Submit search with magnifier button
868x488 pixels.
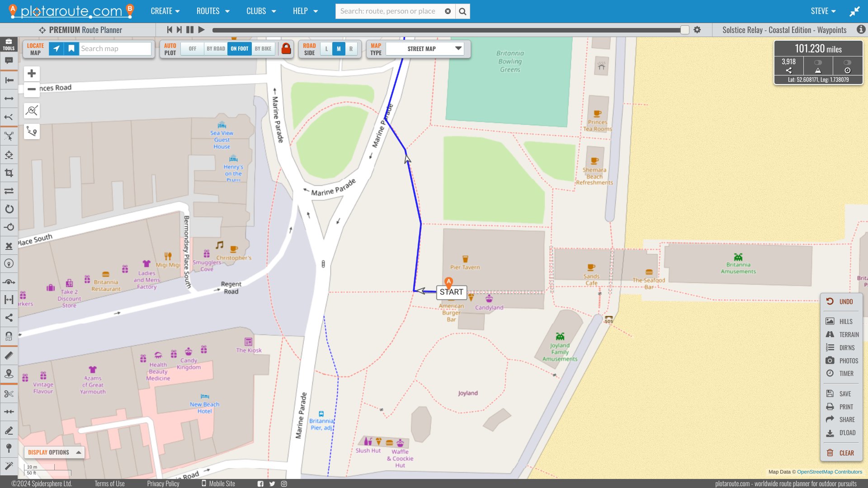(462, 11)
